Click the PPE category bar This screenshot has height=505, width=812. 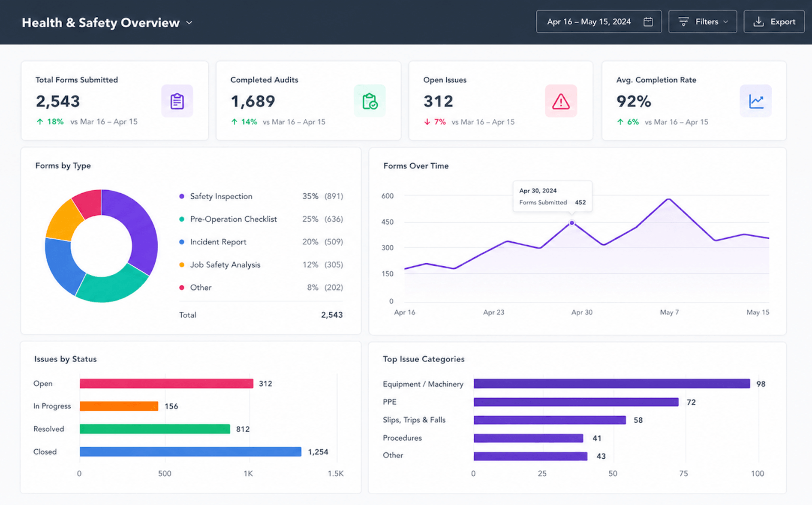pos(576,402)
